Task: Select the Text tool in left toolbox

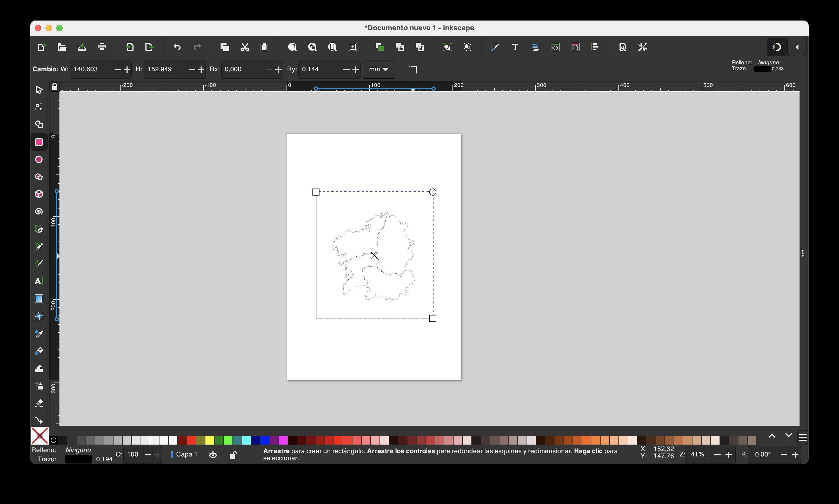Action: point(39,281)
